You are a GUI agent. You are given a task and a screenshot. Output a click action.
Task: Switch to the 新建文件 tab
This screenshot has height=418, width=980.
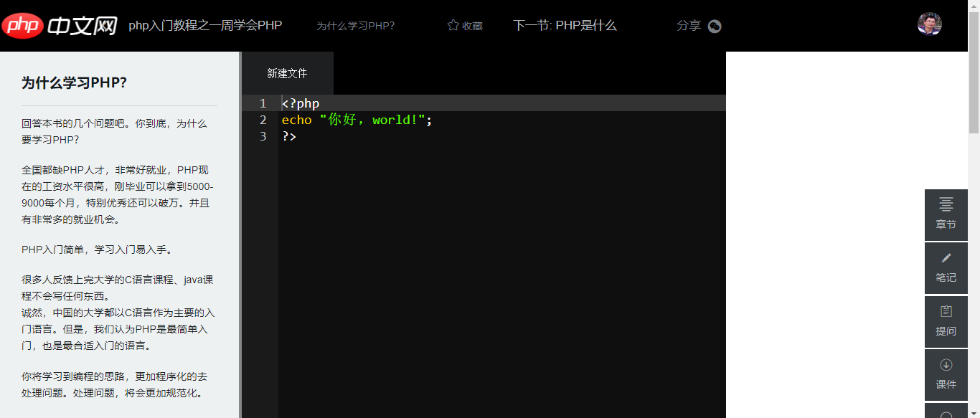click(287, 72)
